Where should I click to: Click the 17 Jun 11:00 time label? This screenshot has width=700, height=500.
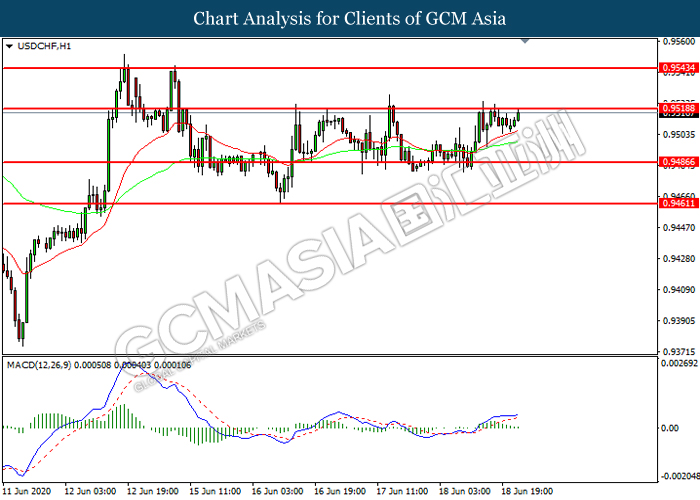(x=402, y=491)
